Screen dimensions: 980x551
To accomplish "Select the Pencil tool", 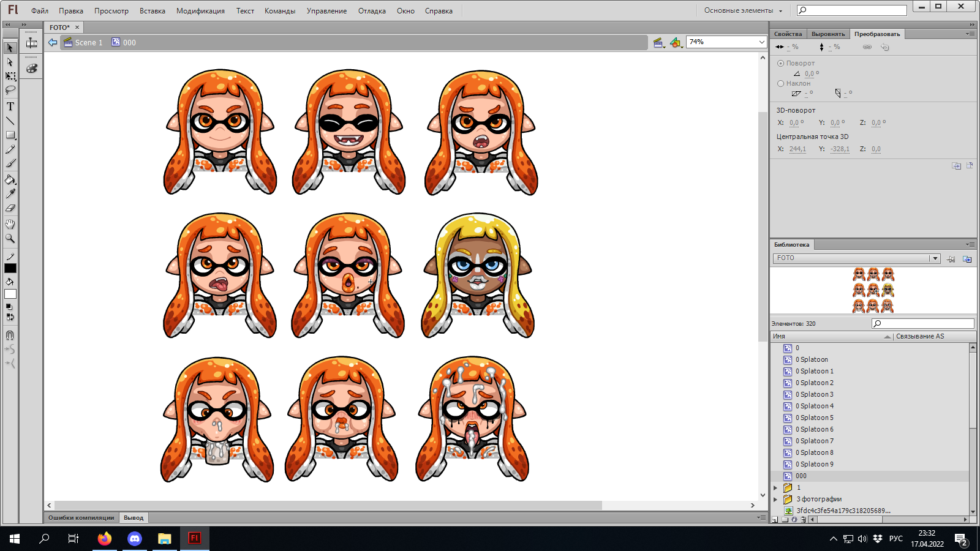I will (x=10, y=149).
